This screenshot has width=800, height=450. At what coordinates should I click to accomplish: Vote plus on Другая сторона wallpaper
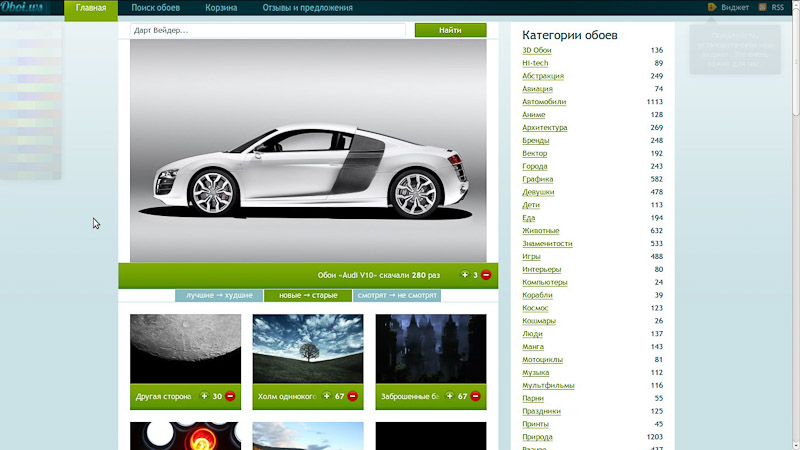[x=204, y=396]
